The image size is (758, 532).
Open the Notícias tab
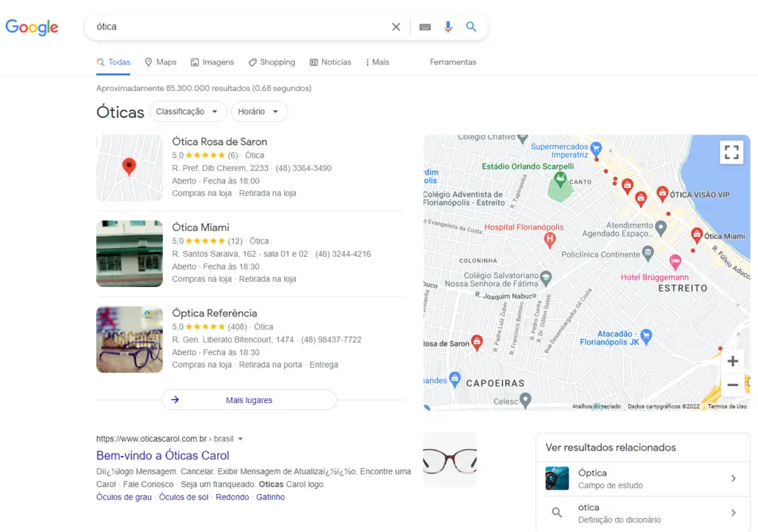coord(331,62)
